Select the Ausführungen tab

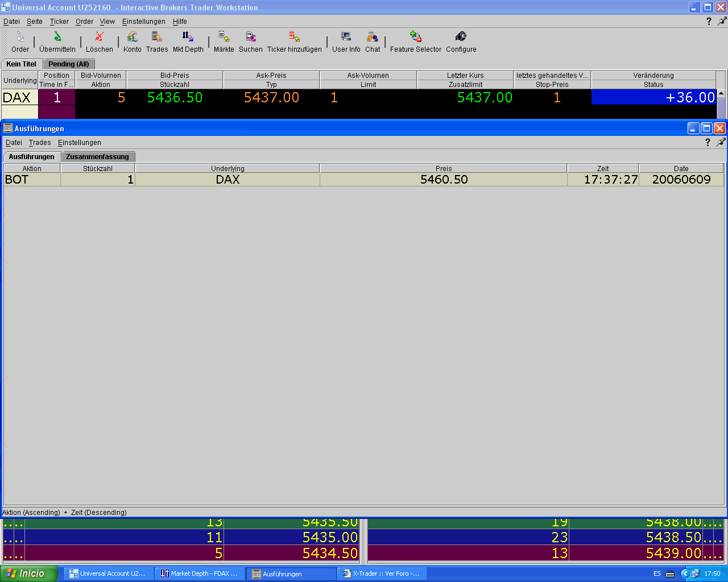[32, 157]
